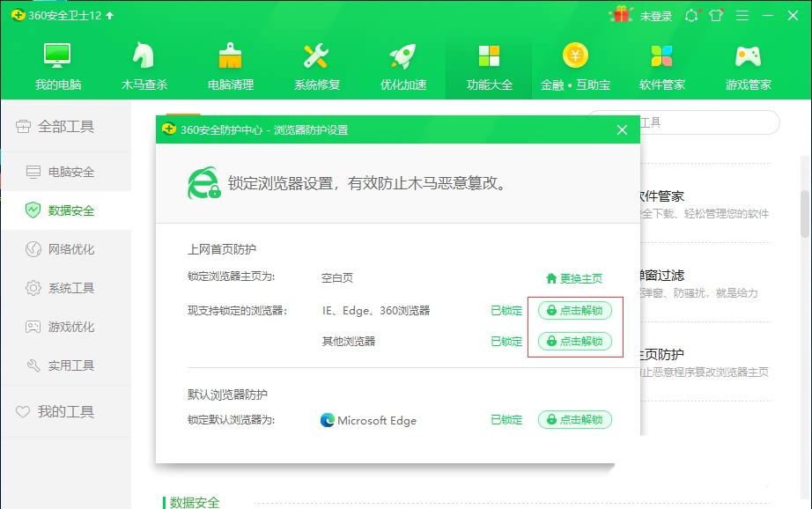This screenshot has height=509, width=812.
Task: Click the update arrow beside 360安全卫士12
Action: coord(110,16)
